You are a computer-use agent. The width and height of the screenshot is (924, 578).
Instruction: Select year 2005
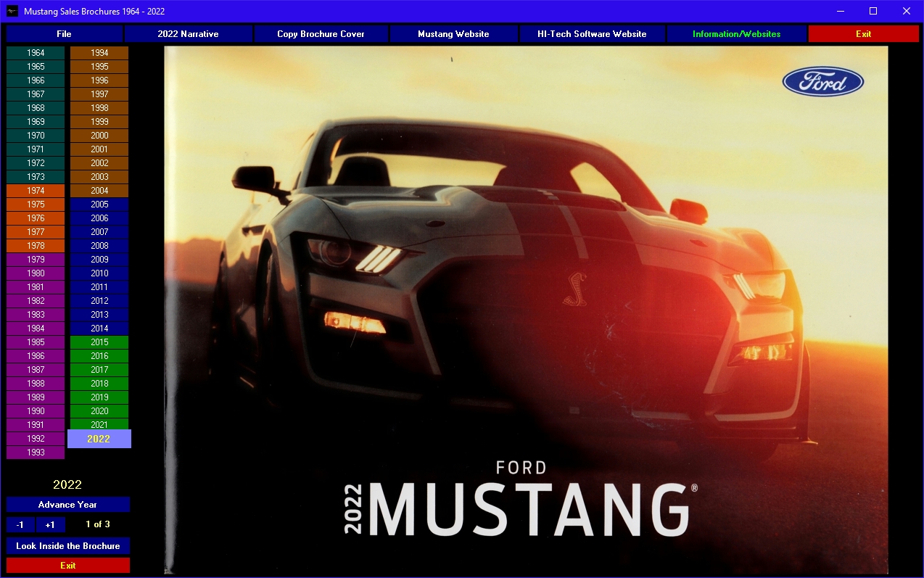[99, 205]
